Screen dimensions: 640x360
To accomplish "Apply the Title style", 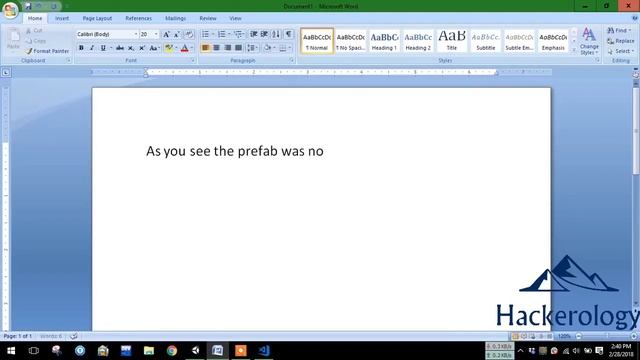I will 452,41.
